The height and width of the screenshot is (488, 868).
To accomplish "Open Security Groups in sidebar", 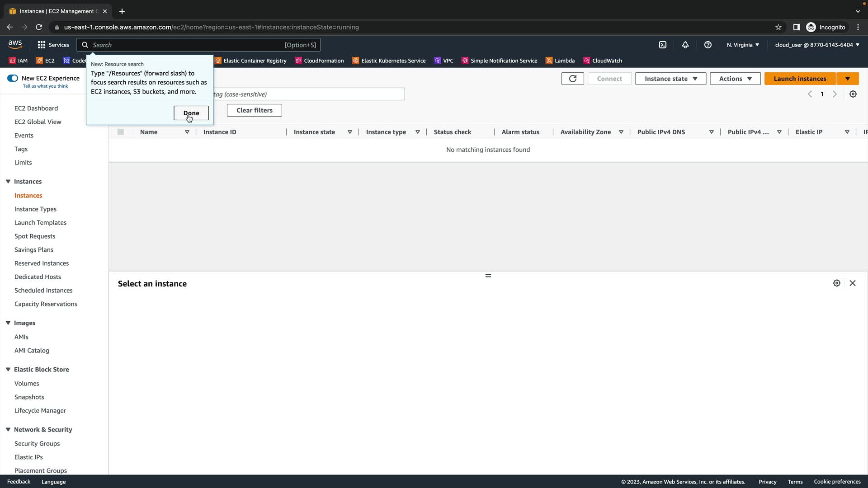I will (37, 444).
